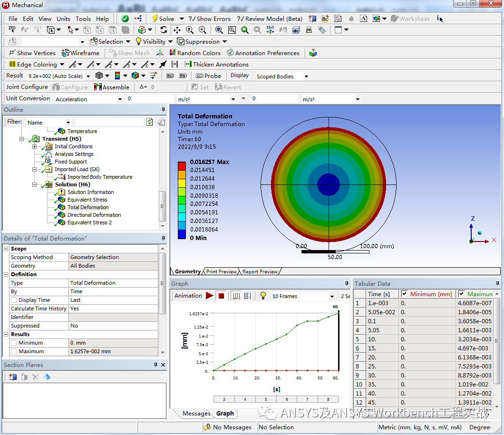The width and height of the screenshot is (504, 435).
Task: Click the Thicken Annotations icon
Action: point(188,64)
